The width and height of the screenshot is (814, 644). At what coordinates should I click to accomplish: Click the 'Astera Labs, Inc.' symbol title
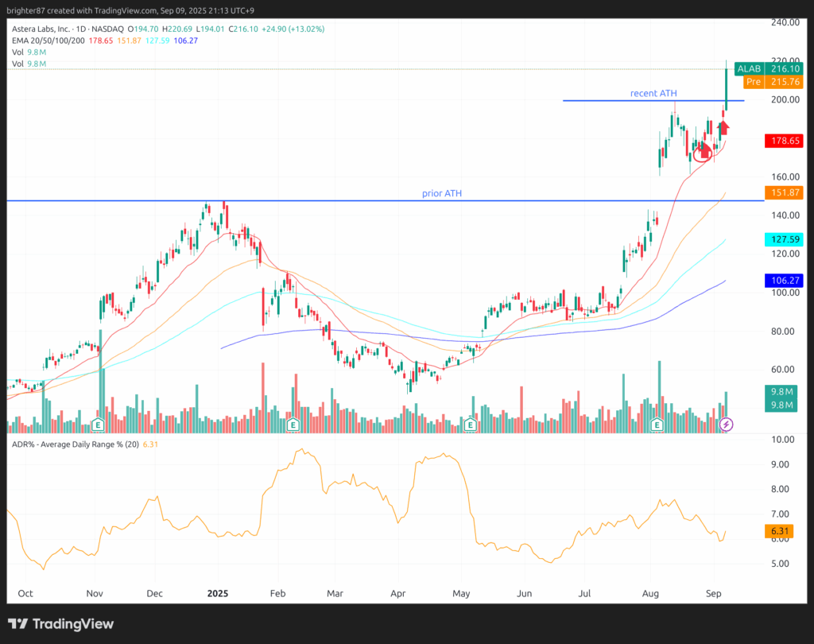pos(41,29)
